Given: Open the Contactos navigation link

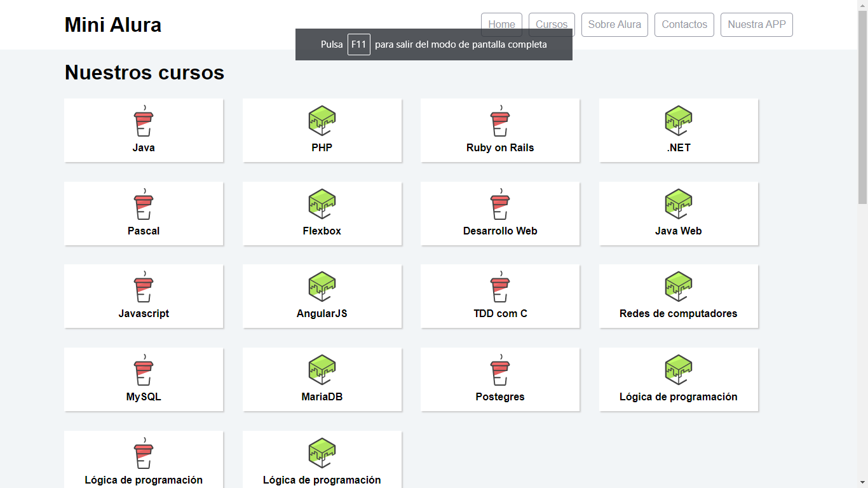Looking at the screenshot, I should coord(684,25).
